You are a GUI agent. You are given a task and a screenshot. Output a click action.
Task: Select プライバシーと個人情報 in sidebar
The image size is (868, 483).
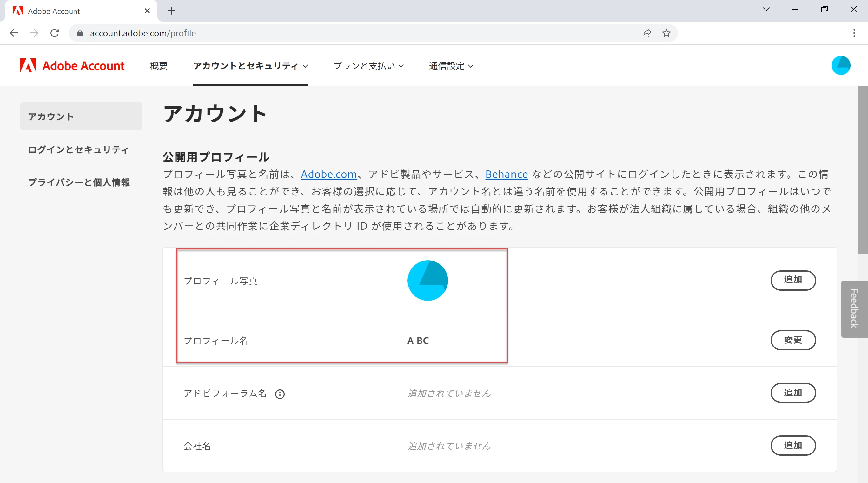pos(79,182)
